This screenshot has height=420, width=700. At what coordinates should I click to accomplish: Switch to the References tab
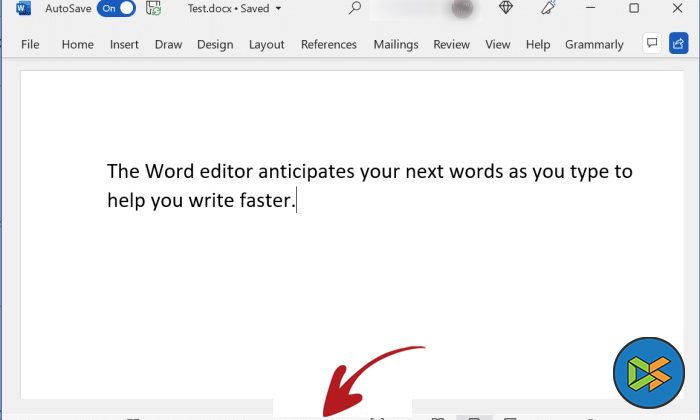click(x=329, y=44)
